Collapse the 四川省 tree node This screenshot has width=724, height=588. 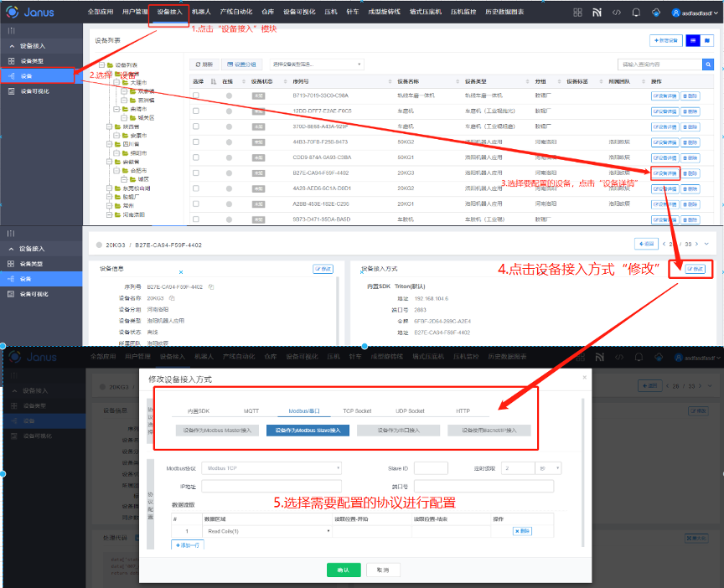(110, 144)
